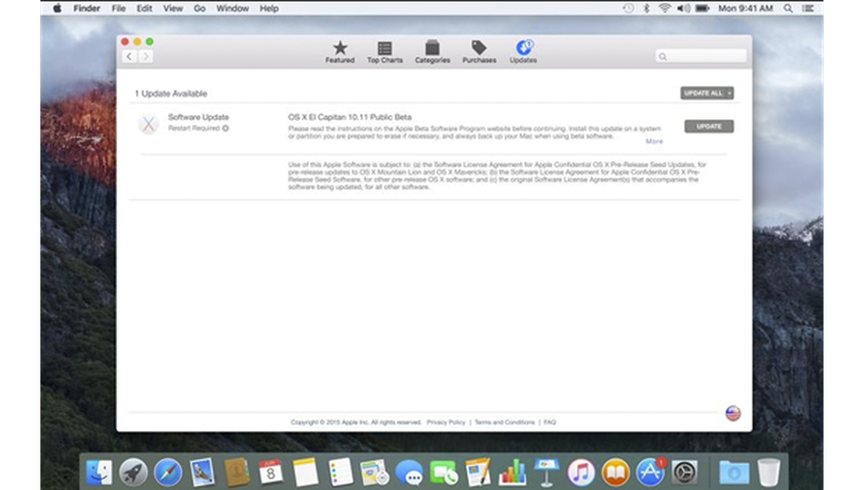
Task: Click the forward navigation chevron
Action: pyautogui.click(x=146, y=57)
